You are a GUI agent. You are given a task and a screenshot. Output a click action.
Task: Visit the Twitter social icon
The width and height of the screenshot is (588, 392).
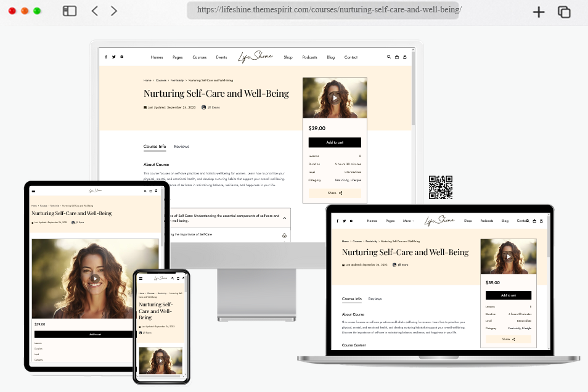coord(113,57)
